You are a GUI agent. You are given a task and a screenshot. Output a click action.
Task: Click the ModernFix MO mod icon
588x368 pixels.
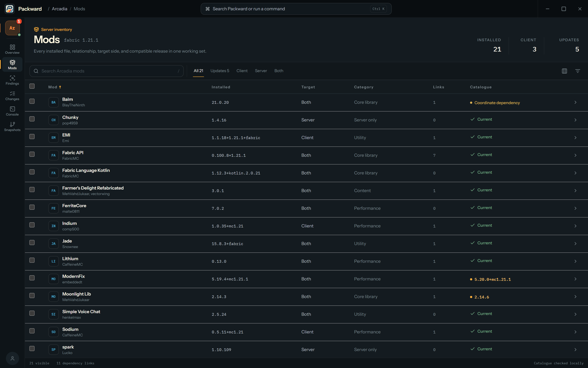[53, 279]
